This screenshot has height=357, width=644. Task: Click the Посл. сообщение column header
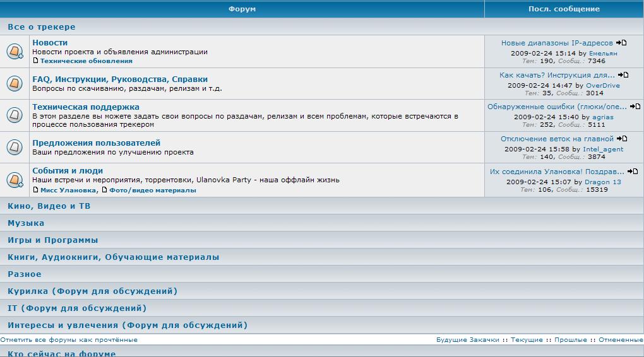point(564,9)
